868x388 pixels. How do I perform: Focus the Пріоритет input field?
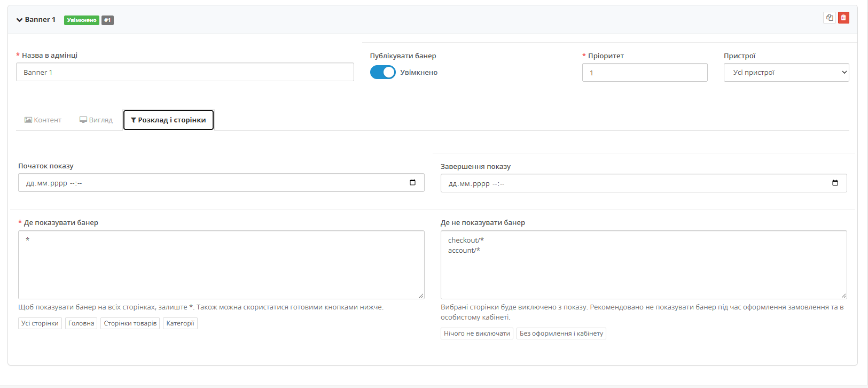click(645, 73)
